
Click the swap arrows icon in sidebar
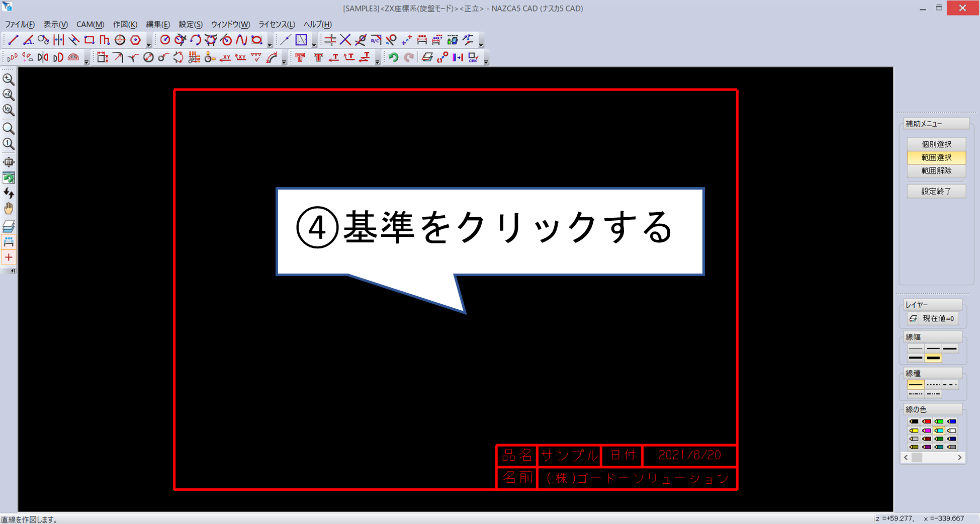coord(9,193)
